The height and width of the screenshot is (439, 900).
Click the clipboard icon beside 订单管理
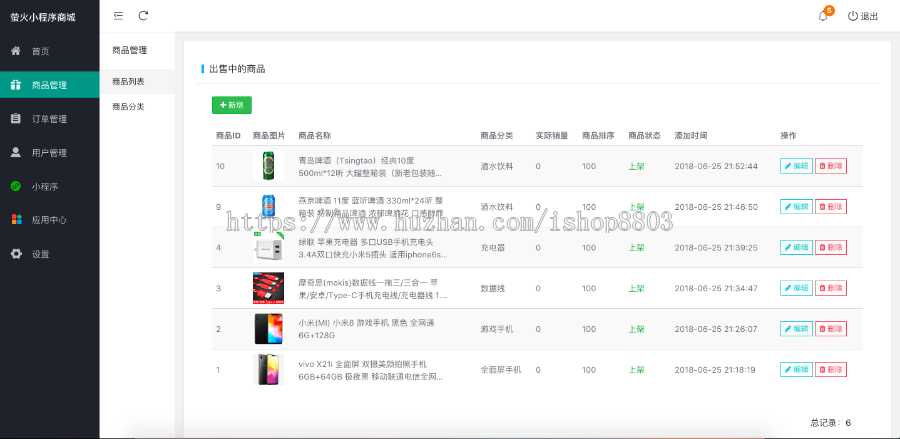click(x=16, y=119)
